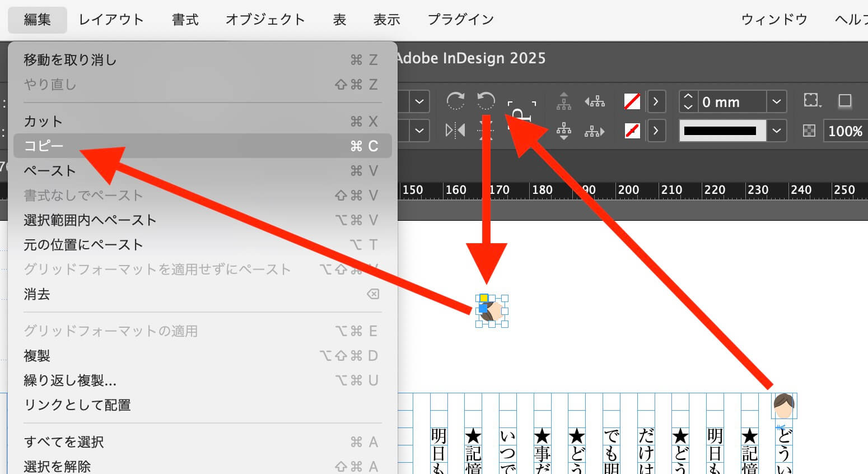Open the stroke type dropdown

point(776,131)
